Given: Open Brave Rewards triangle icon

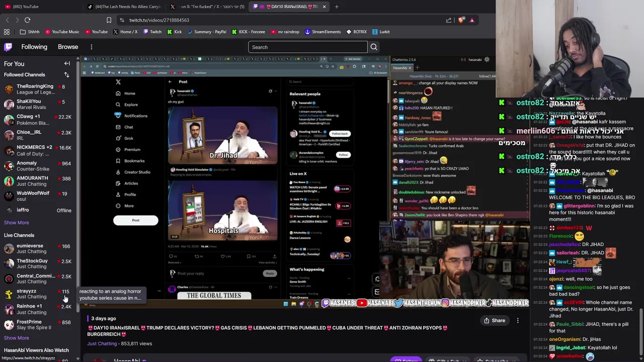Looking at the screenshot, I should point(472,20).
